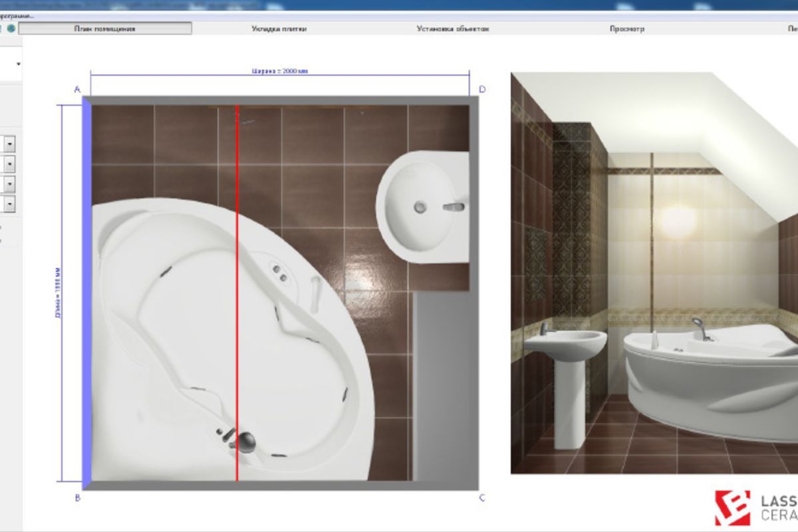Image resolution: width=798 pixels, height=532 pixels.
Task: Click the sink faucet in floor plan
Action: (x=455, y=207)
